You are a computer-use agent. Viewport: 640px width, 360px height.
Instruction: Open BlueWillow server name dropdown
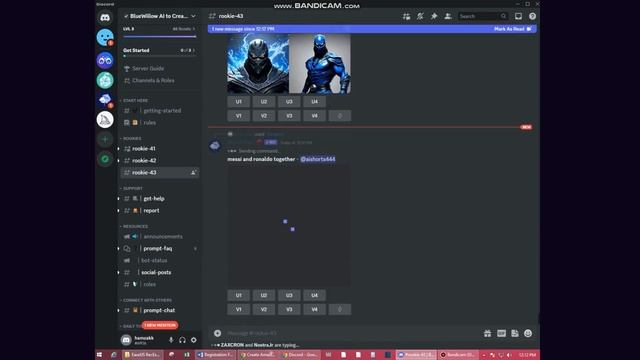(160, 16)
